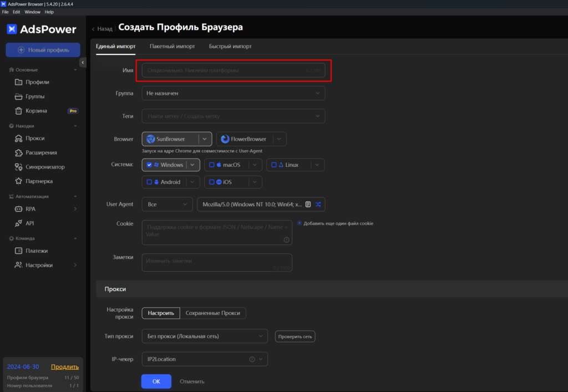Open the SunBrowser version dropdown arrow
This screenshot has height=392, width=568.
204,139
